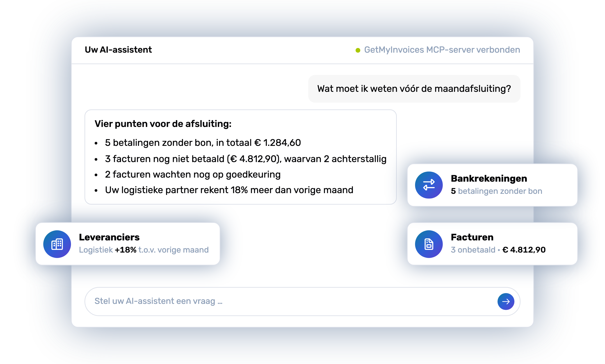605x364 pixels.
Task: Click the '€ 4.812,90' amount in Facturen card
Action: pos(524,250)
